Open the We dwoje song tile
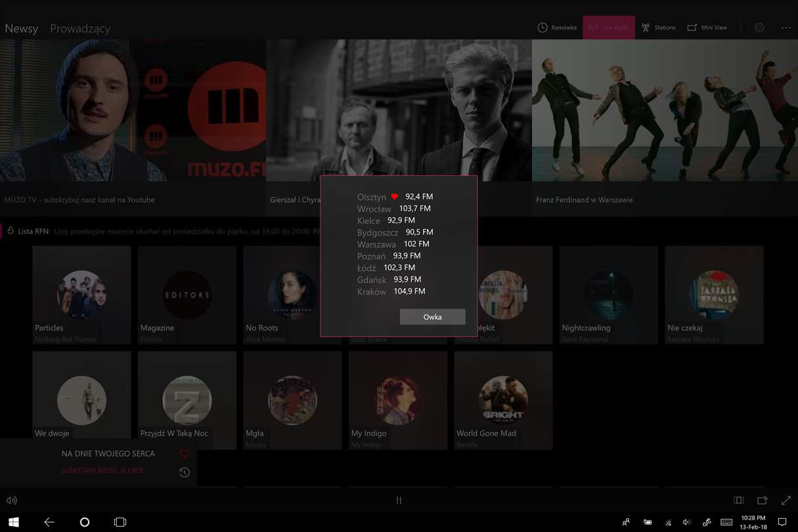The height and width of the screenshot is (532, 798). [81, 395]
